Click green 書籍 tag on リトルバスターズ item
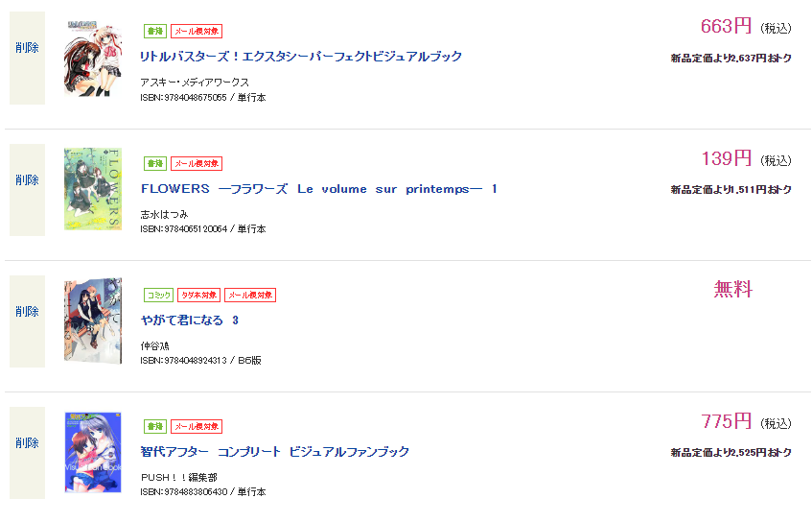 click(x=154, y=32)
